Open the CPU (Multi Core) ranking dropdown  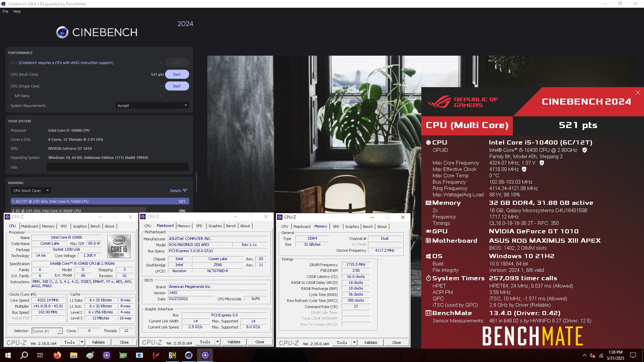[x=31, y=191]
